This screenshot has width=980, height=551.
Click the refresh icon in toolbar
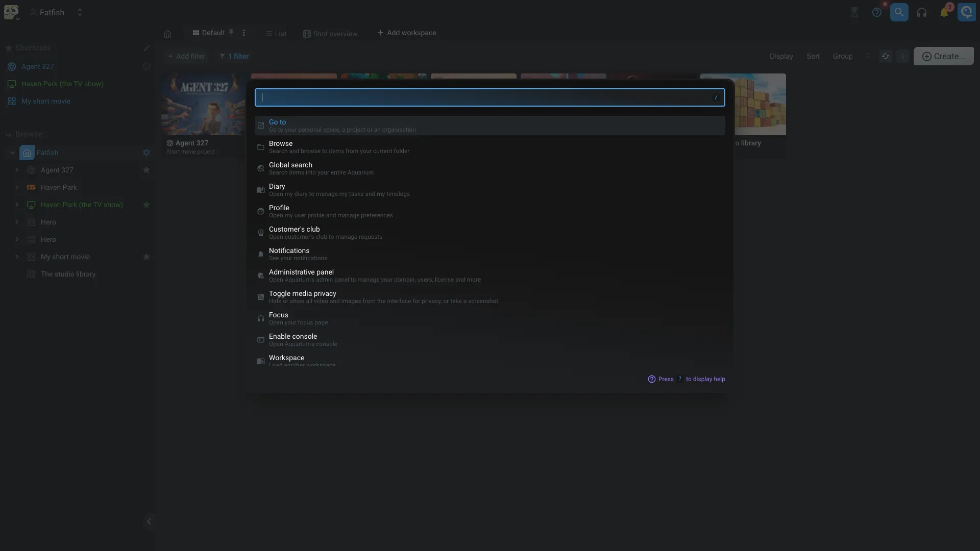point(886,56)
